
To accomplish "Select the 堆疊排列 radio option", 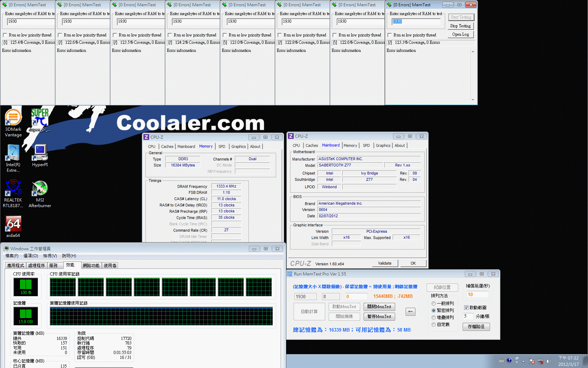I will point(434,318).
